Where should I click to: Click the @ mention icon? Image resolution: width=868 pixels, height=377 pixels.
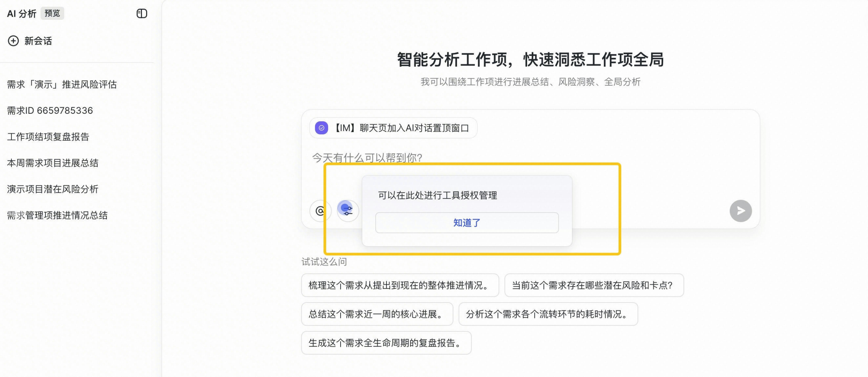[320, 211]
